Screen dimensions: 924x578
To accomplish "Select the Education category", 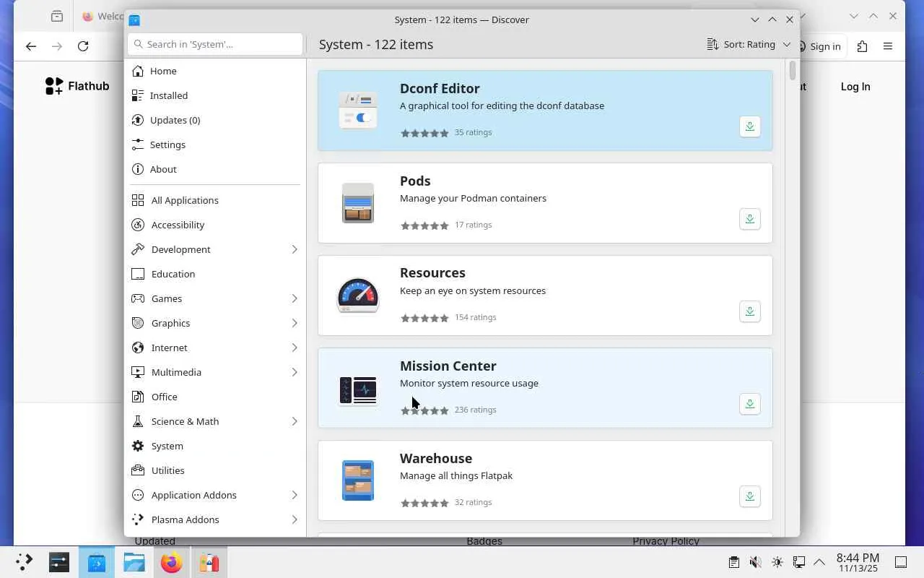I will [x=215, y=274].
